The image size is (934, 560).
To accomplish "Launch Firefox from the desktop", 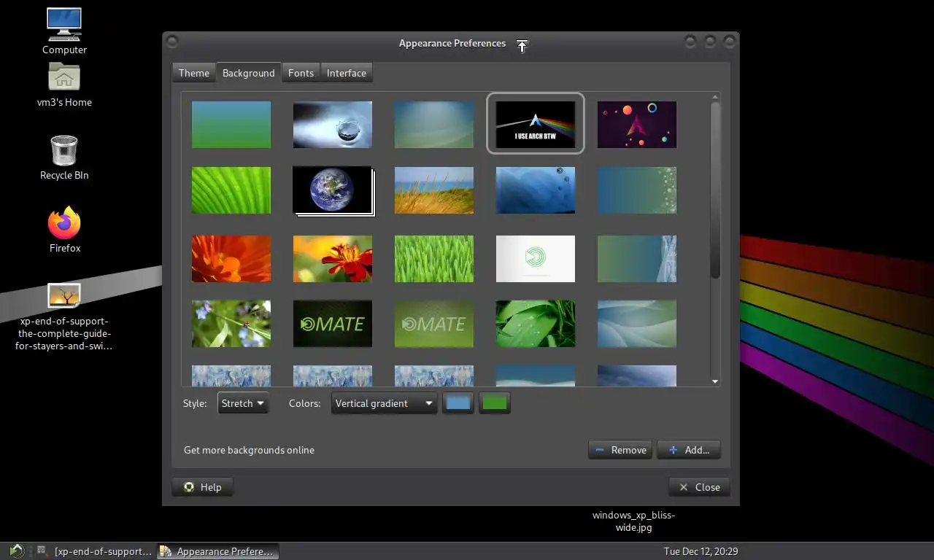I will coord(64,230).
